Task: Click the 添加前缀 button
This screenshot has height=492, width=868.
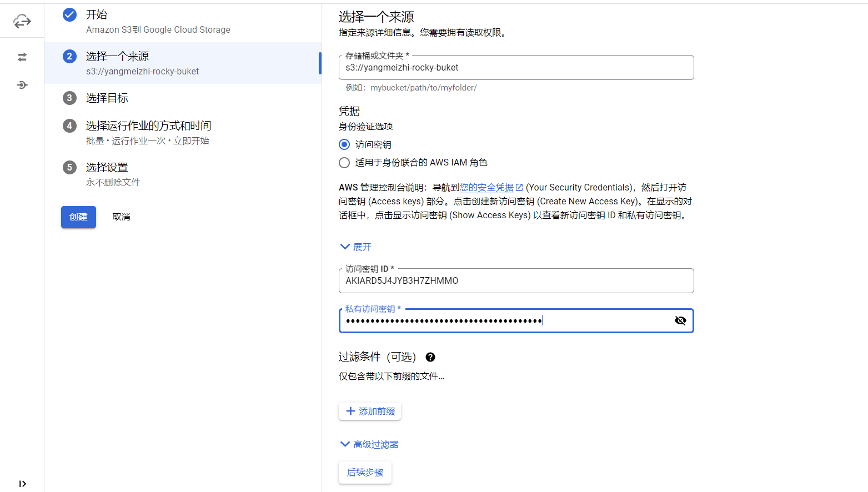Action: [x=370, y=411]
